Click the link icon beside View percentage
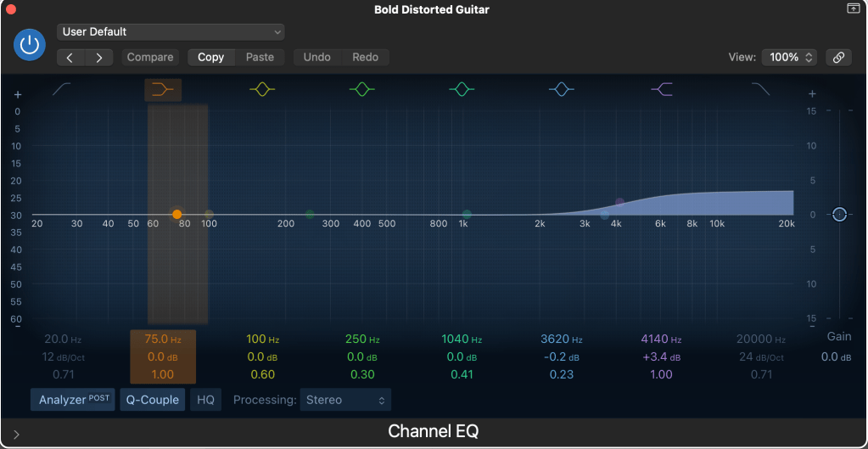Image resolution: width=868 pixels, height=449 pixels. [x=838, y=58]
